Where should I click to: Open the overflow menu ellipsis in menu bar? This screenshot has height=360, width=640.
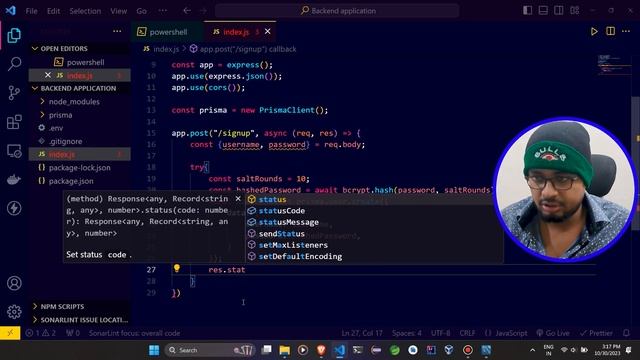pyautogui.click(x=162, y=11)
